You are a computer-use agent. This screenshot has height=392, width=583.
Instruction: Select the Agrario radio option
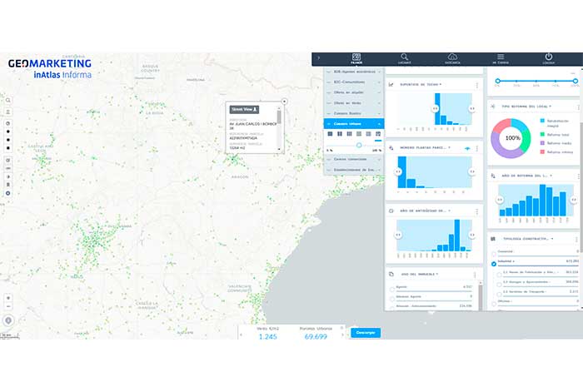pyautogui.click(x=392, y=289)
